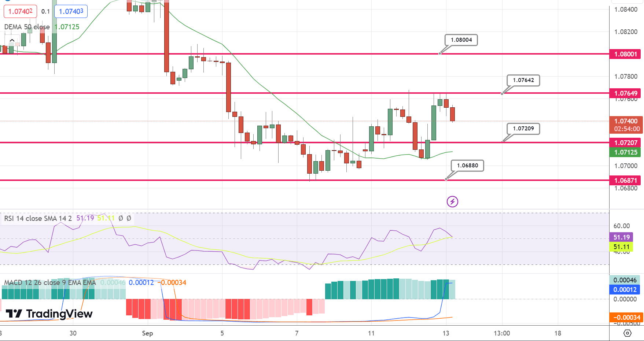Image resolution: width=644 pixels, height=341 pixels.
Task: Click the red sell price 1.07402
Action: click(21, 11)
